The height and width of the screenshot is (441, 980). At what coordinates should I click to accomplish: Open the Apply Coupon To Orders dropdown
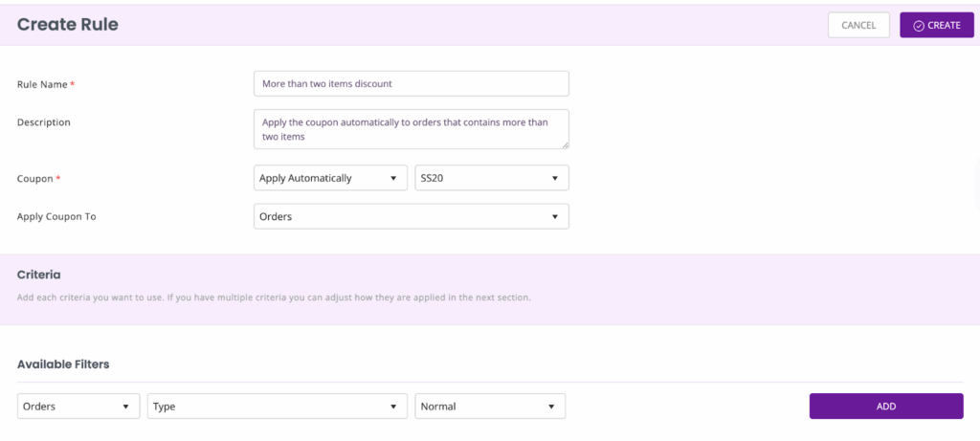[412, 217]
